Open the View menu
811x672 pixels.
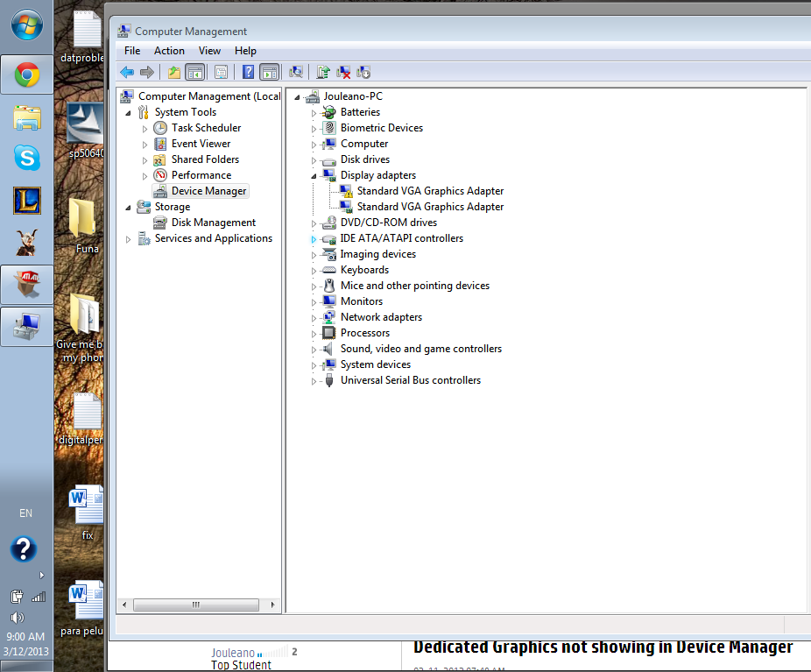pyautogui.click(x=209, y=51)
